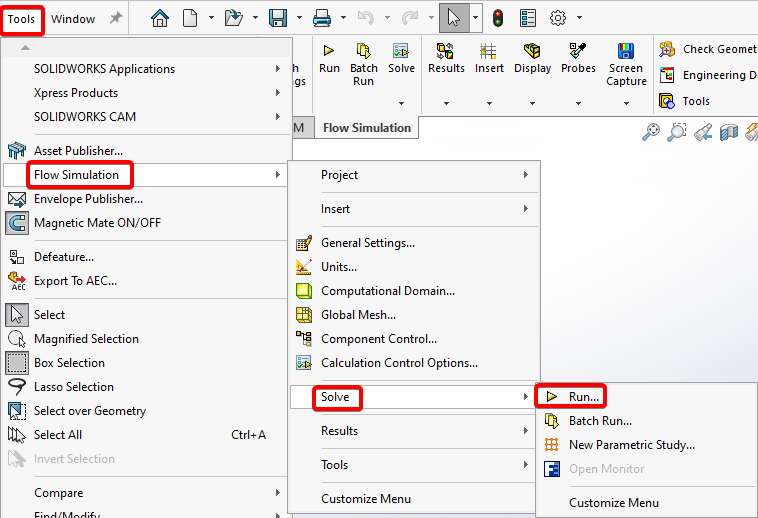Click the Previous View icon

703,131
